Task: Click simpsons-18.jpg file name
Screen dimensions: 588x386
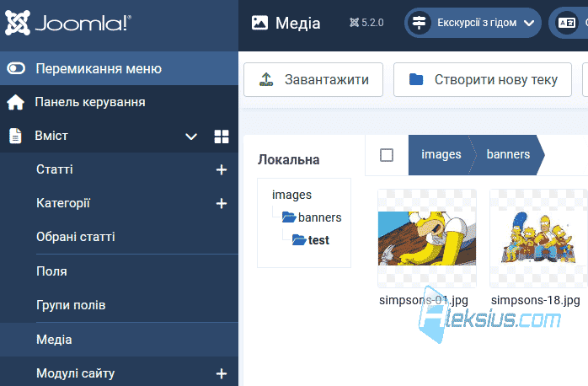Action: [x=536, y=300]
